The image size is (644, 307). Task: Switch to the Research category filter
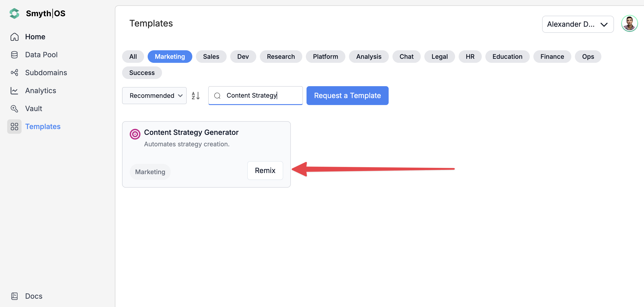pyautogui.click(x=280, y=57)
